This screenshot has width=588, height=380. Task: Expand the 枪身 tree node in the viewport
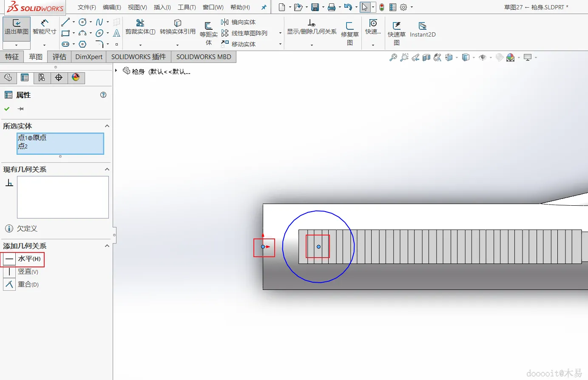pos(116,71)
